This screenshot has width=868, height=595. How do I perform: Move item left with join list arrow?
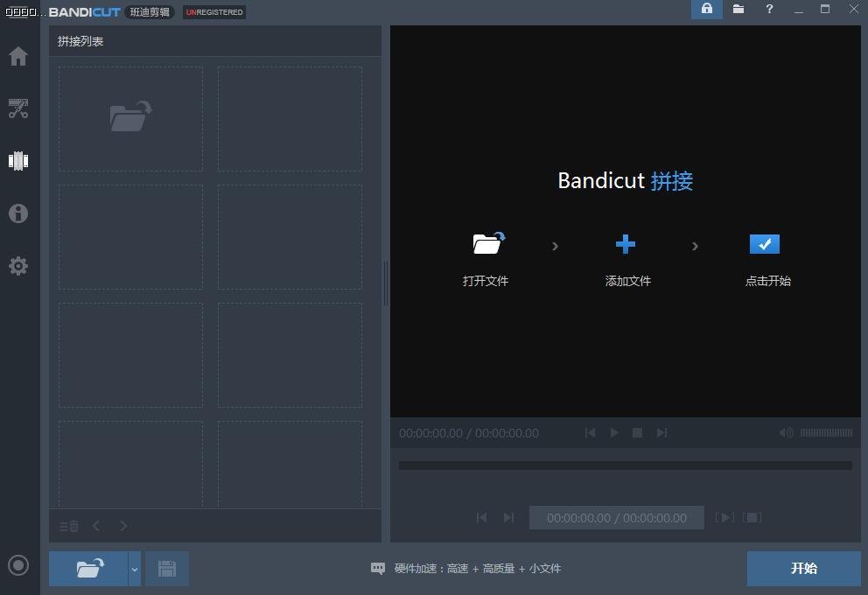coord(96,526)
